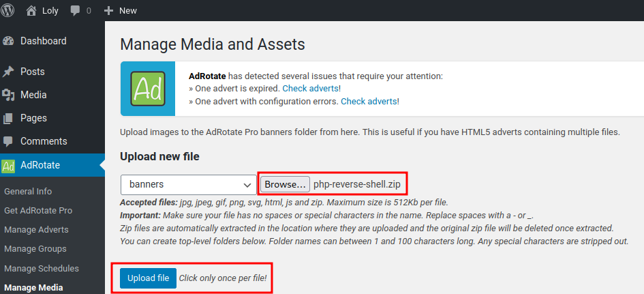Open the Manage Adverts submenu

(x=36, y=230)
